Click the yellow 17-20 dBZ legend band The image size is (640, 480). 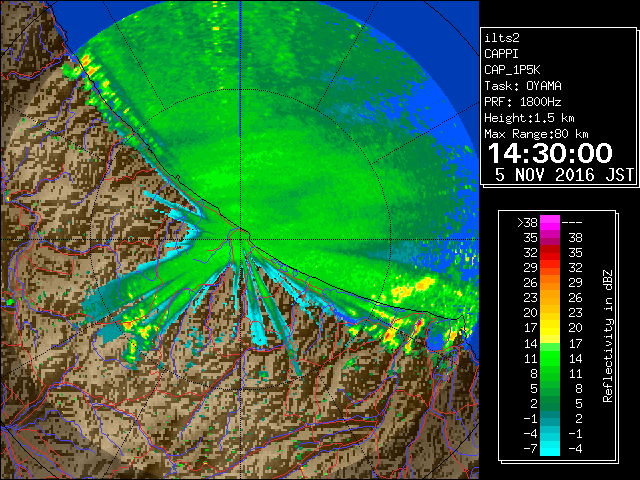(550, 328)
